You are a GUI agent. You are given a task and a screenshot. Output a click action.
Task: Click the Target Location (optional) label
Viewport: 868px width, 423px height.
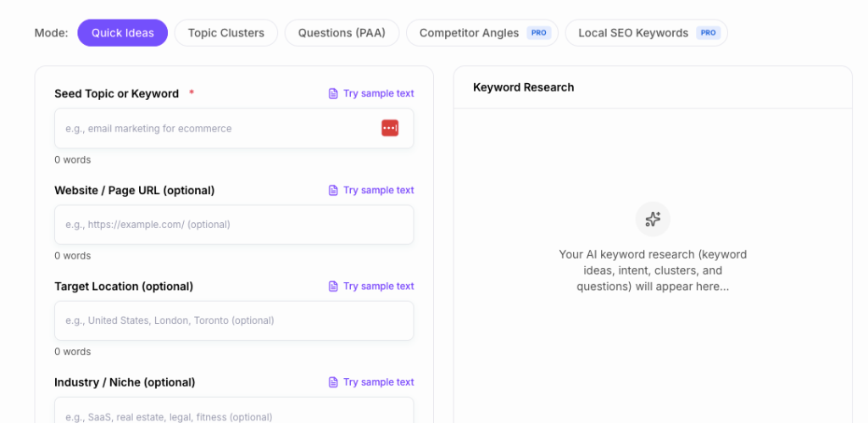124,287
